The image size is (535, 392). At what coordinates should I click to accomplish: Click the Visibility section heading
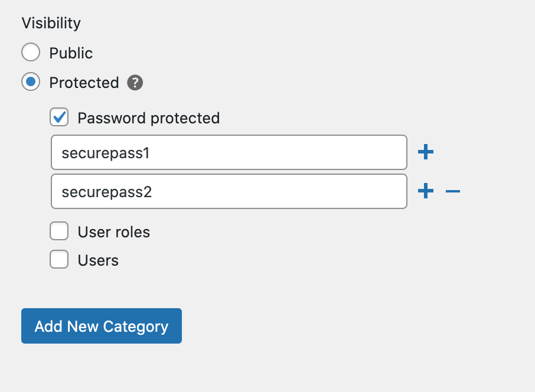pyautogui.click(x=51, y=23)
